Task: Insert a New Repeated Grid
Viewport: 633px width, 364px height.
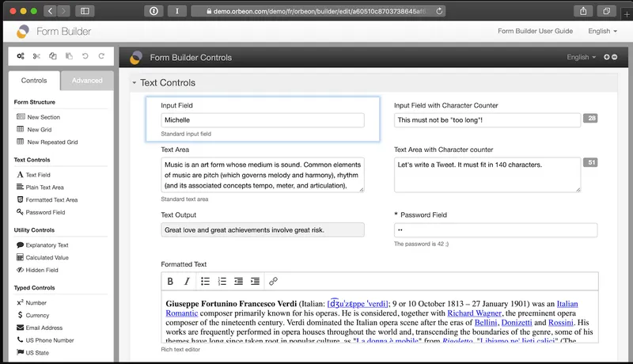Action: 47,142
